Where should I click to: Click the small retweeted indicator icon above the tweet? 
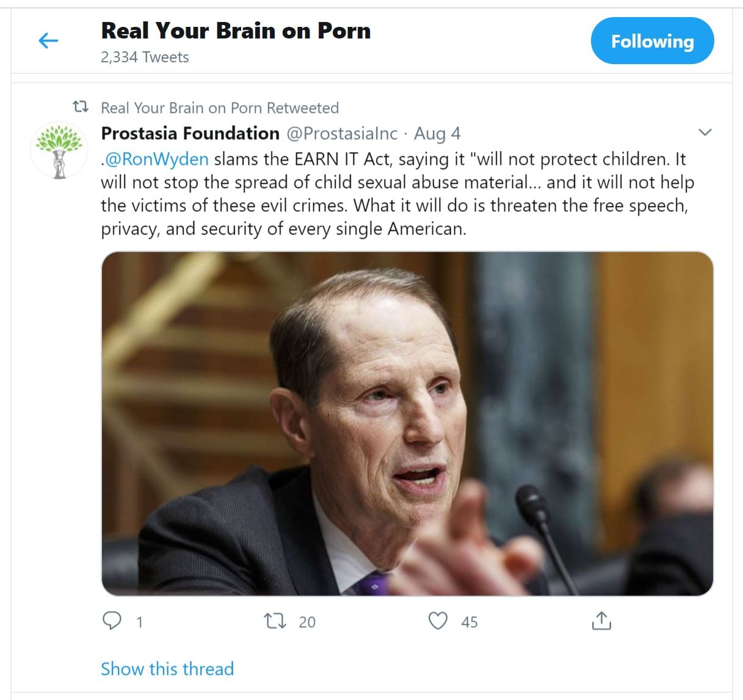click(x=81, y=108)
